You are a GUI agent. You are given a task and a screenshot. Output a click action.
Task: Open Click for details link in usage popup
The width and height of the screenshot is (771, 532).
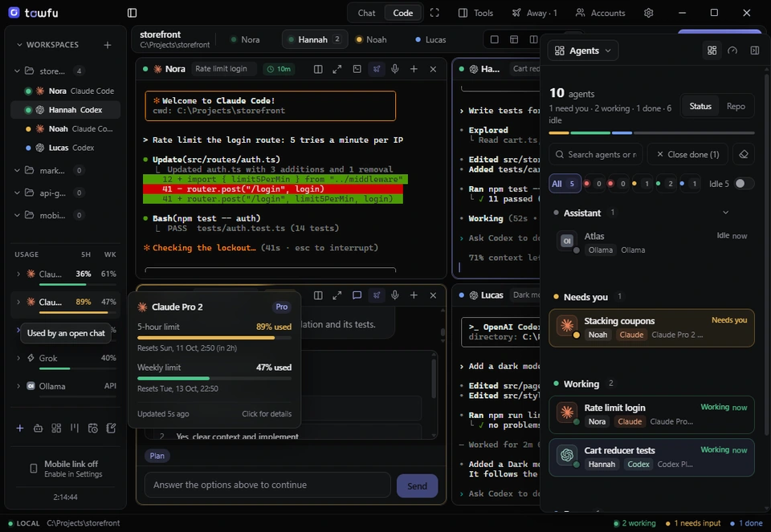click(267, 414)
